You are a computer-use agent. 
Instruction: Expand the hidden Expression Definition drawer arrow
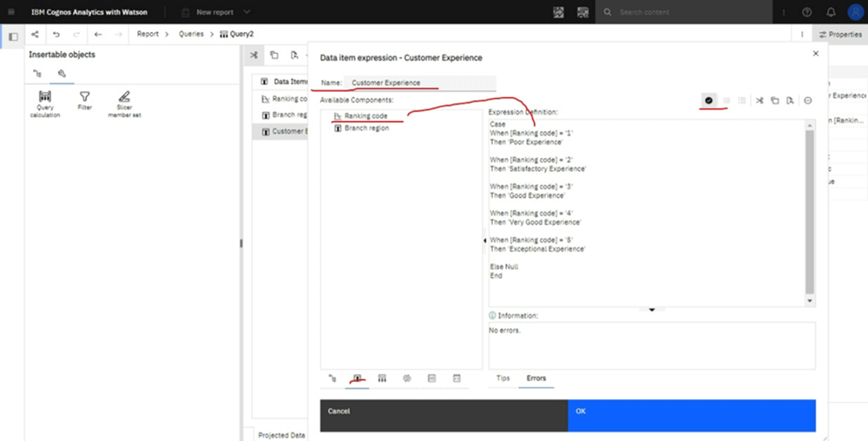[652, 309]
